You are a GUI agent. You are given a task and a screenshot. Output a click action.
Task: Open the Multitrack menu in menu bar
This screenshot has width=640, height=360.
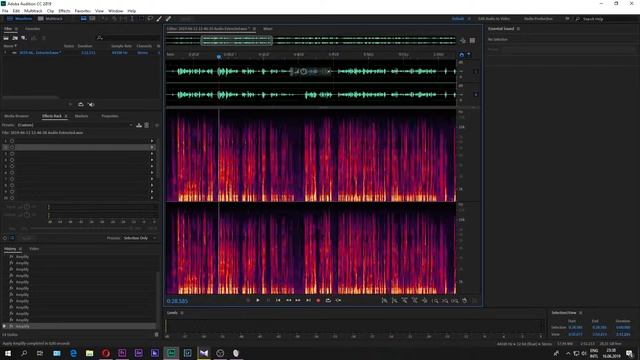(x=33, y=11)
